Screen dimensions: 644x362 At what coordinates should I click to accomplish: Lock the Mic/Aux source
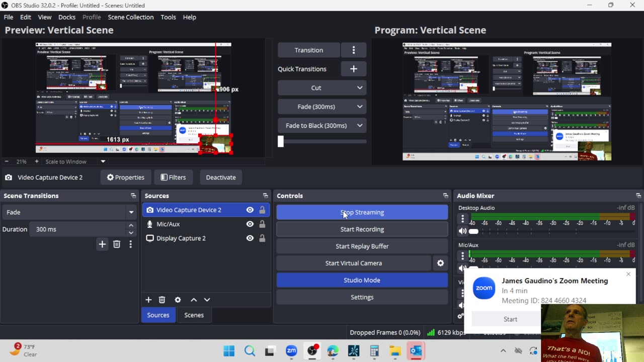[262, 224]
